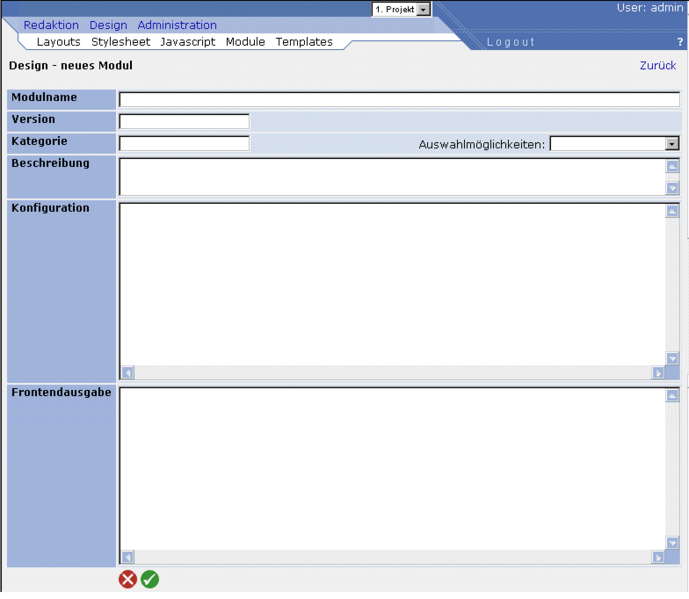Click Konfiguration vertical scrollbar up arrow
Viewport: 689px width, 599px height.
[x=672, y=211]
